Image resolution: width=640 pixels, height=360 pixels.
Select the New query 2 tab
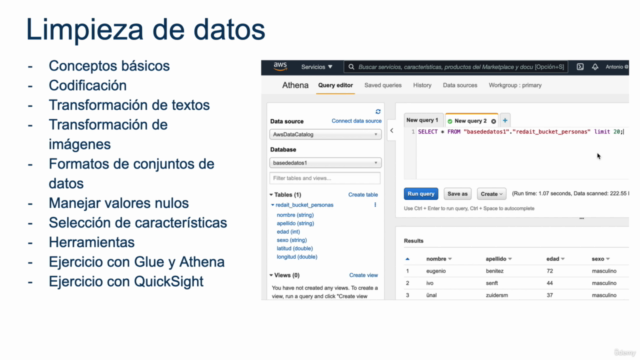tap(471, 121)
